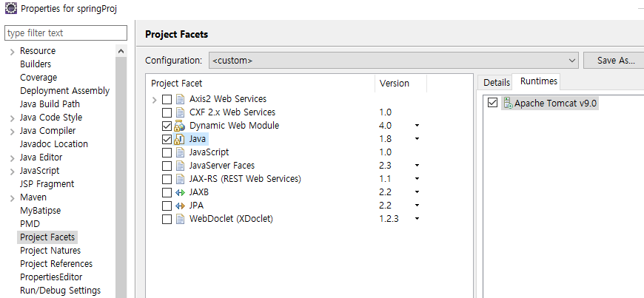
Task: Open the Project References page
Action: point(56,263)
